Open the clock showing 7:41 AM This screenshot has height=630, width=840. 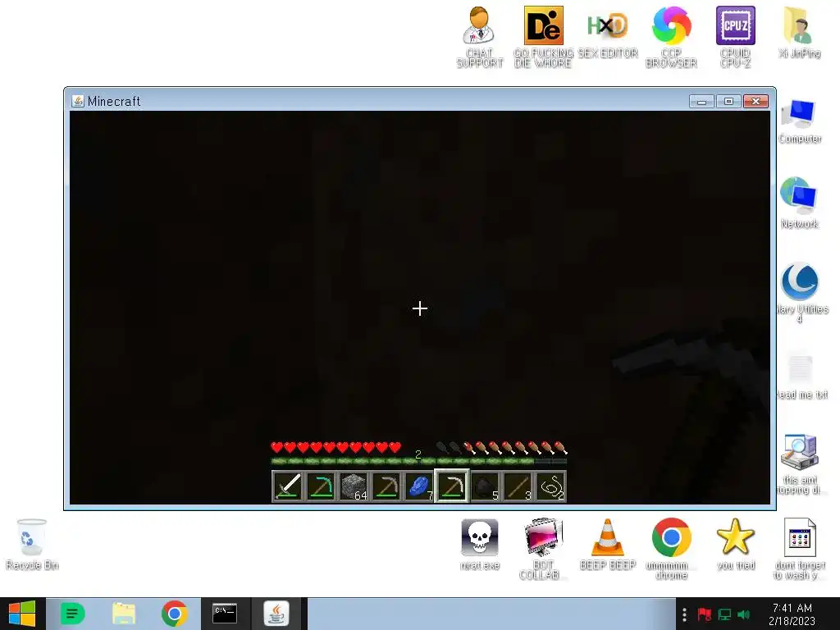click(x=792, y=614)
